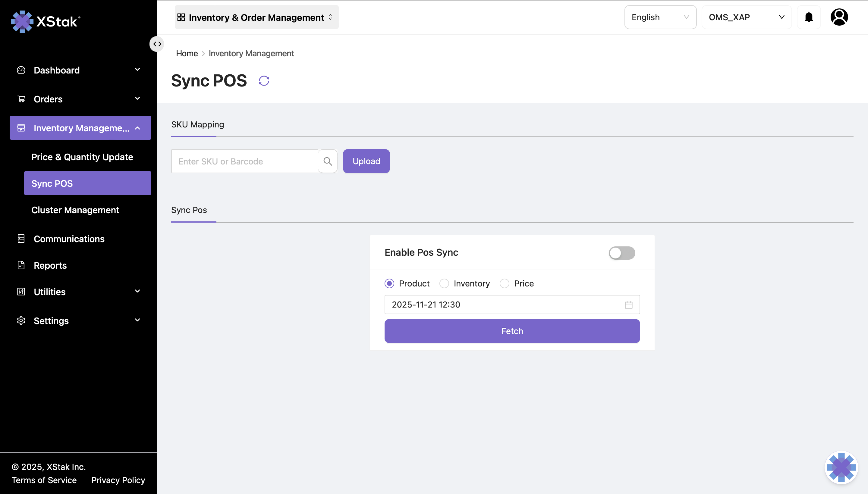Image resolution: width=868 pixels, height=494 pixels.
Task: Select the Price radio button
Action: (505, 283)
